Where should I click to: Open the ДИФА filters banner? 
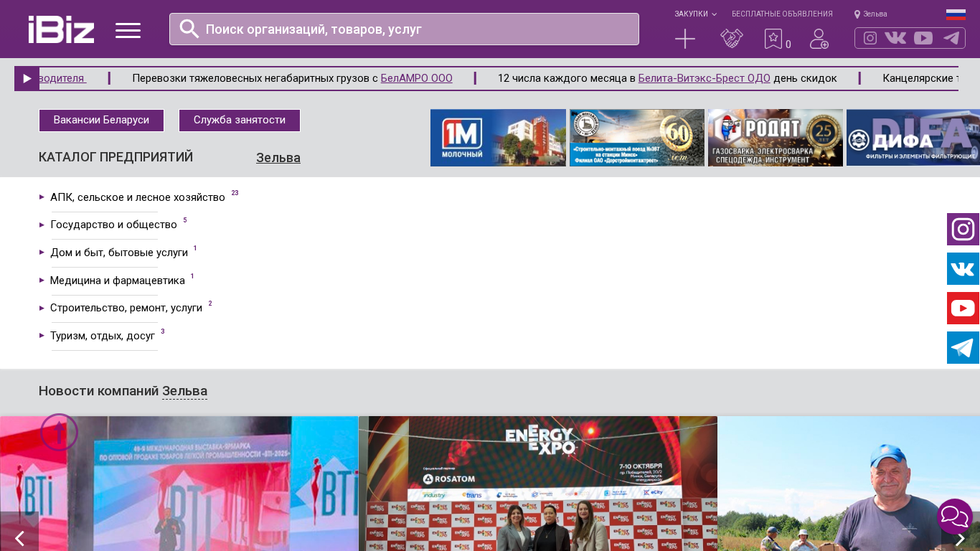click(913, 138)
